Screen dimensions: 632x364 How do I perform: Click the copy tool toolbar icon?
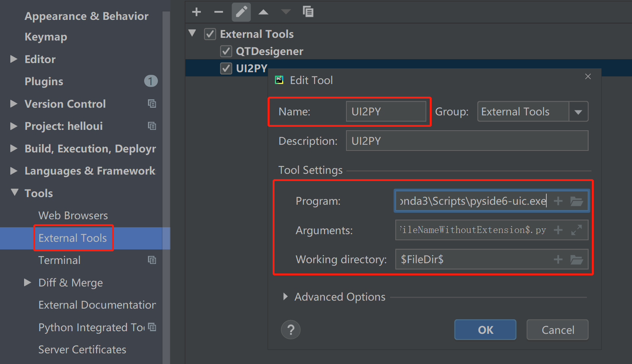[308, 12]
